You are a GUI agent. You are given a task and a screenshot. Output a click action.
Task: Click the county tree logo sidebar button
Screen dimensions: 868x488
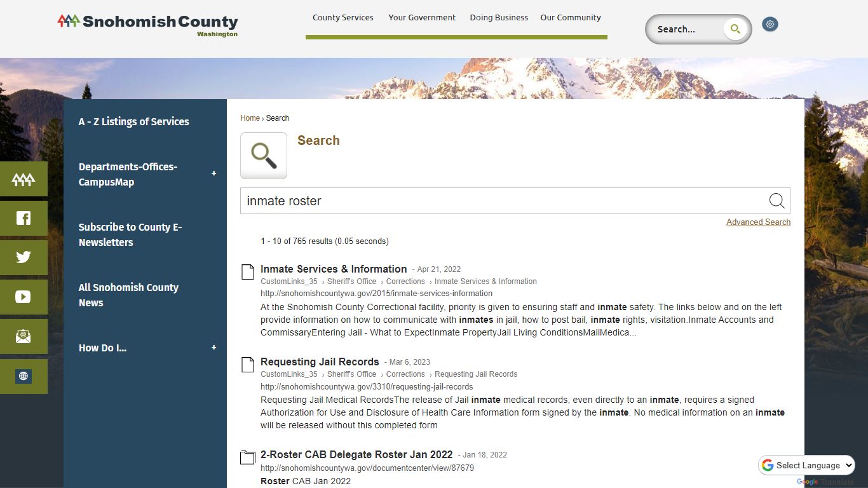coord(24,179)
